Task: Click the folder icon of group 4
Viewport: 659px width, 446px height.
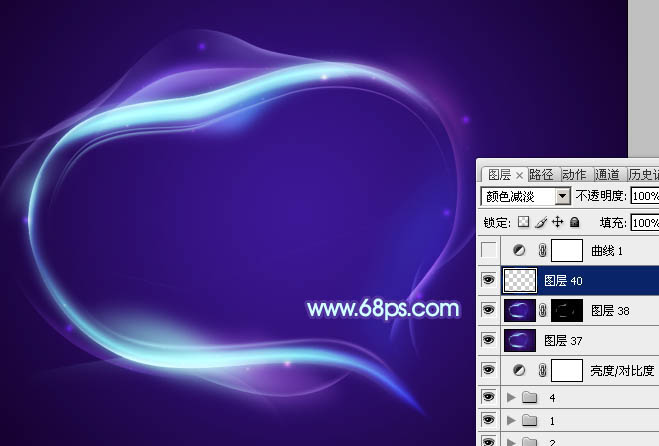Action: (x=529, y=398)
